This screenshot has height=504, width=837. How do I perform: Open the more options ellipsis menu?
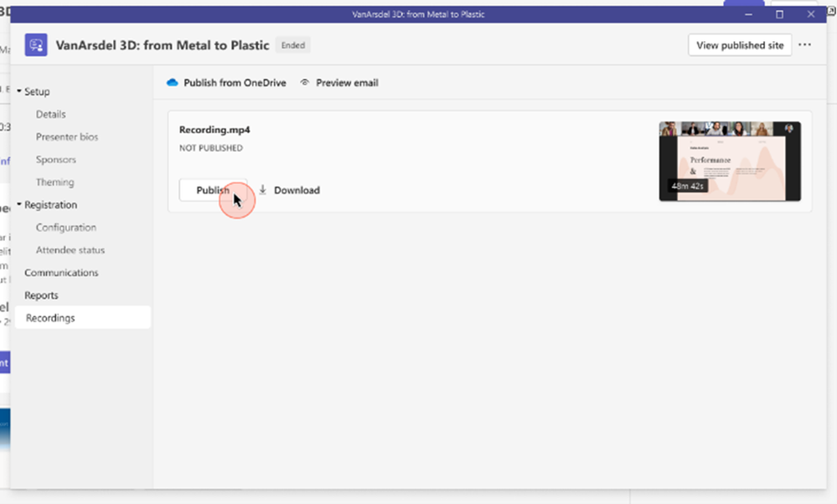coord(804,45)
